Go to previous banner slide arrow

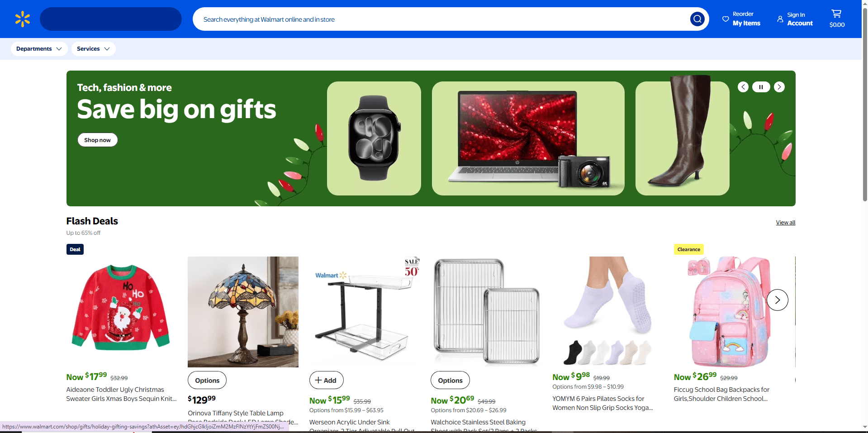(x=743, y=87)
